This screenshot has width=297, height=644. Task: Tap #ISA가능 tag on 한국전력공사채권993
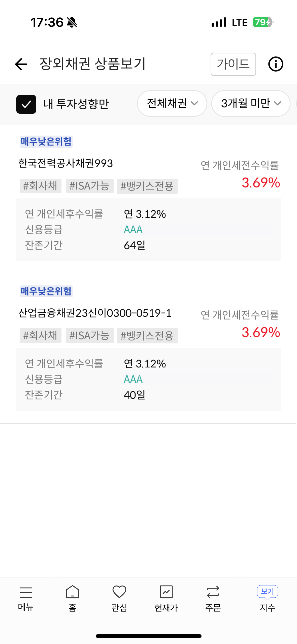click(89, 186)
